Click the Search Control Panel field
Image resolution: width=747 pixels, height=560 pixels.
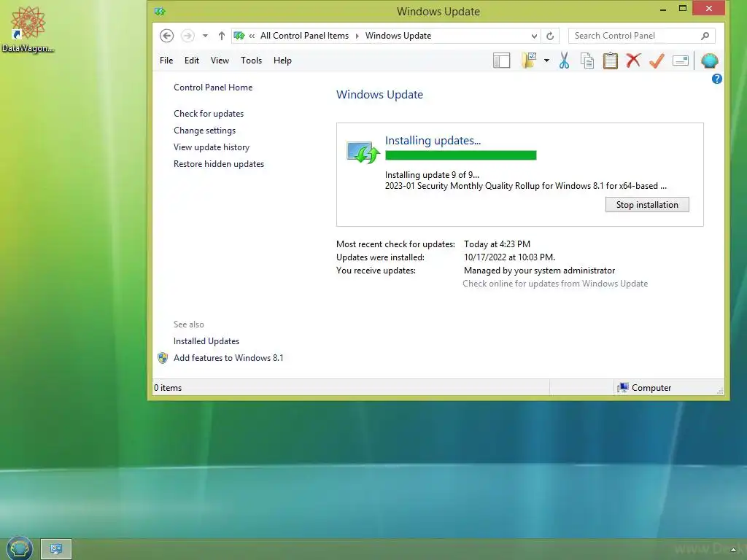[x=641, y=36]
